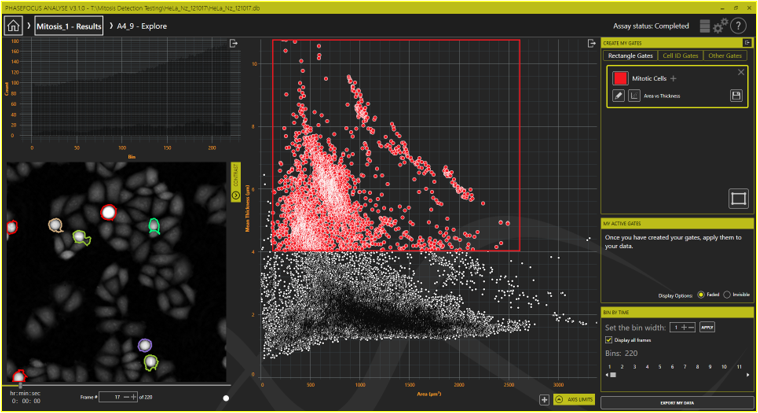Click the Area vs Thickness plot icon
The width and height of the screenshot is (758, 413).
635,95
